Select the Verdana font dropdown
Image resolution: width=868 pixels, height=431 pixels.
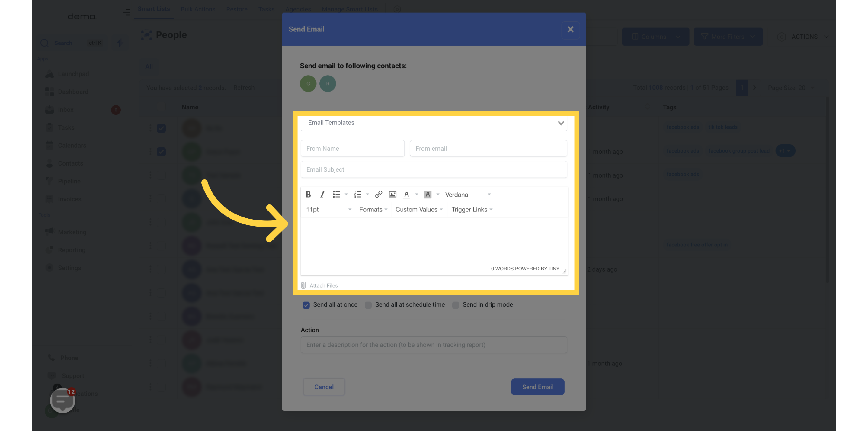point(467,195)
